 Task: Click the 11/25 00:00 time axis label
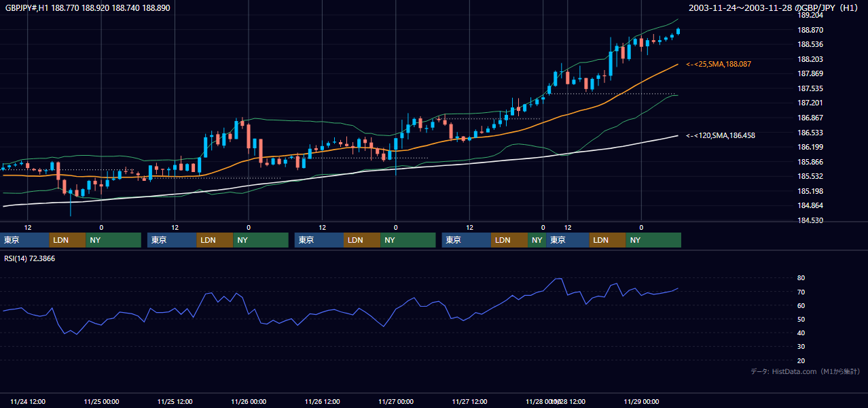point(101,402)
